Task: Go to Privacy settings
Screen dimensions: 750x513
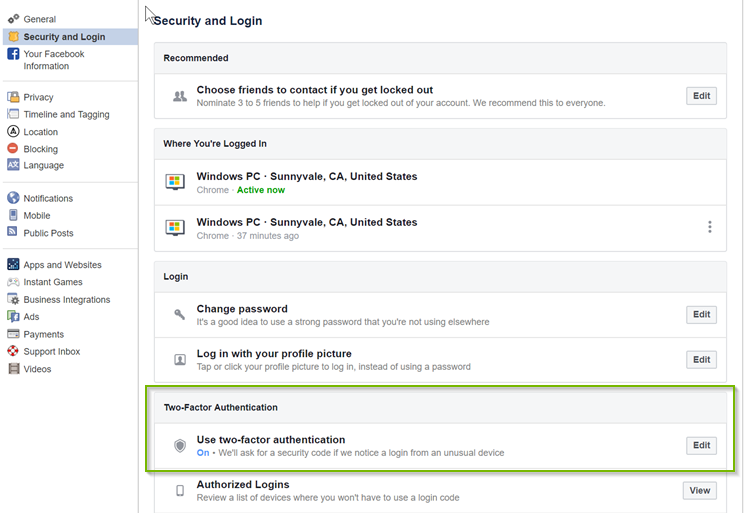Action: click(38, 97)
